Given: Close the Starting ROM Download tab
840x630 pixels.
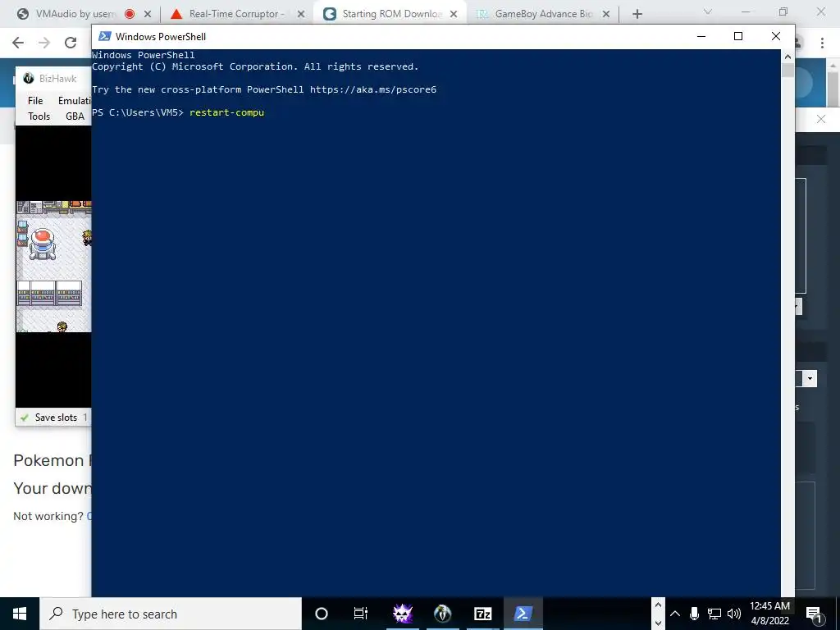Looking at the screenshot, I should click(x=454, y=14).
